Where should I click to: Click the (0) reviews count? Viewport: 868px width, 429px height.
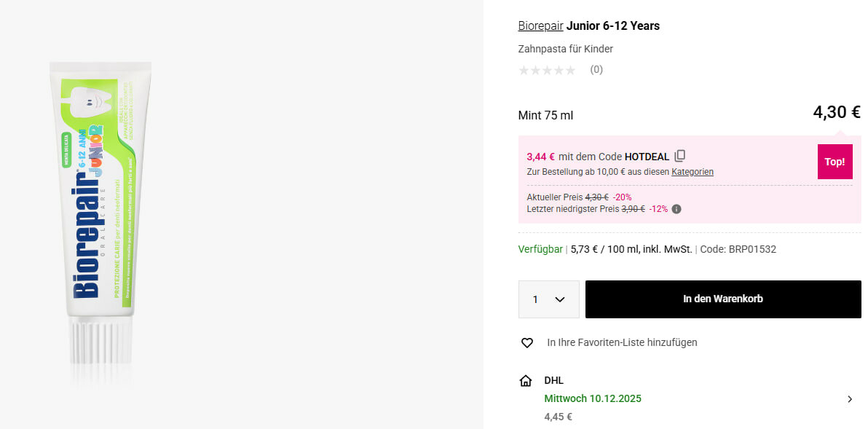pos(596,70)
